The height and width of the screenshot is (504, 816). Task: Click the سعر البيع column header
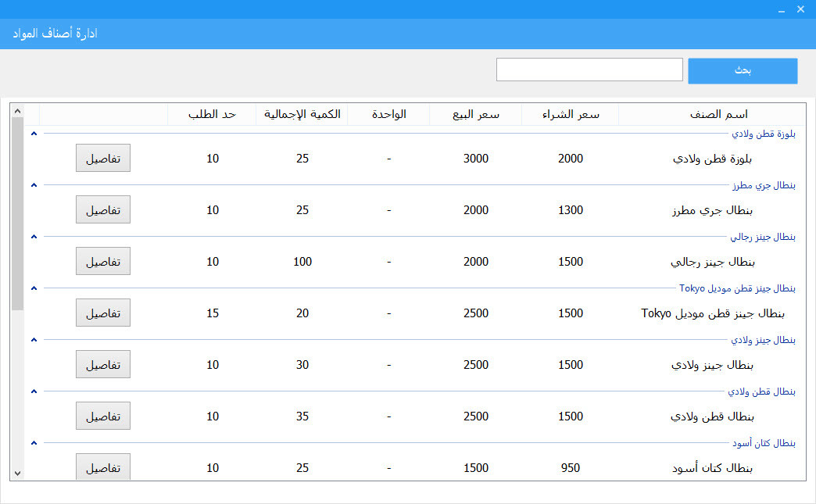pos(475,113)
